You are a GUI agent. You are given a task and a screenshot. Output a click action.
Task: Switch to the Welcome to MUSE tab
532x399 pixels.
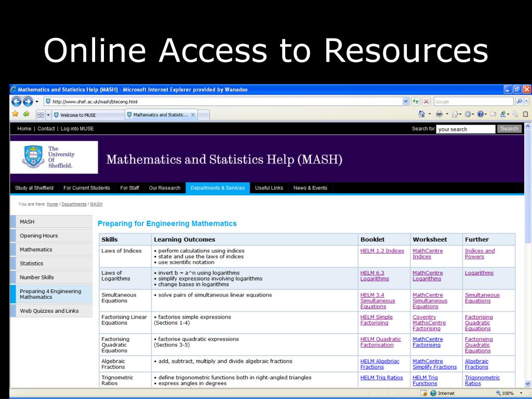click(88, 115)
